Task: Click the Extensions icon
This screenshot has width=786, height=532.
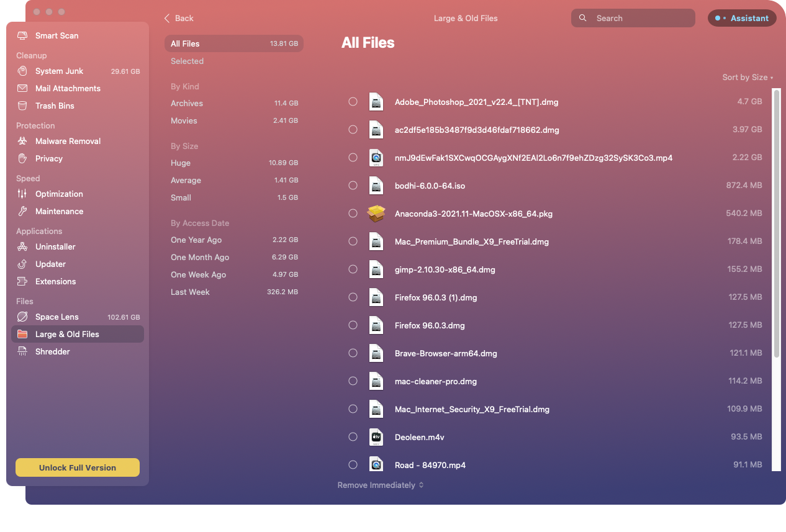Action: (22, 282)
